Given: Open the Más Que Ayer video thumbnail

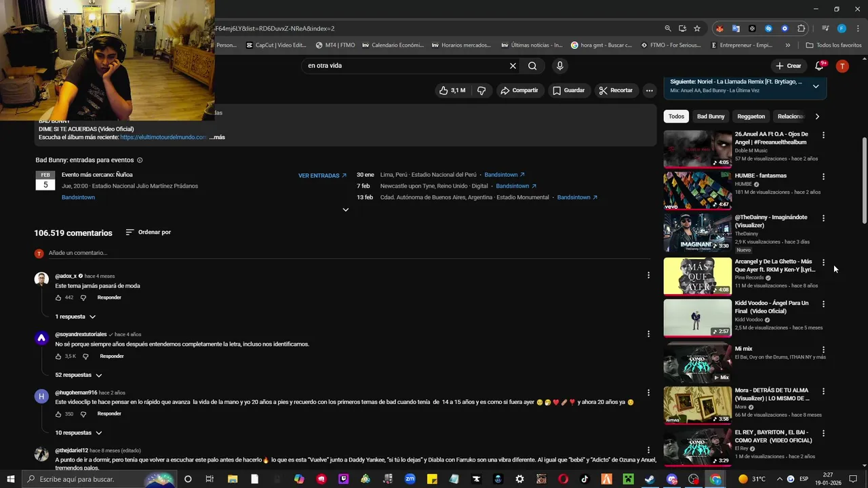Looking at the screenshot, I should [x=697, y=276].
